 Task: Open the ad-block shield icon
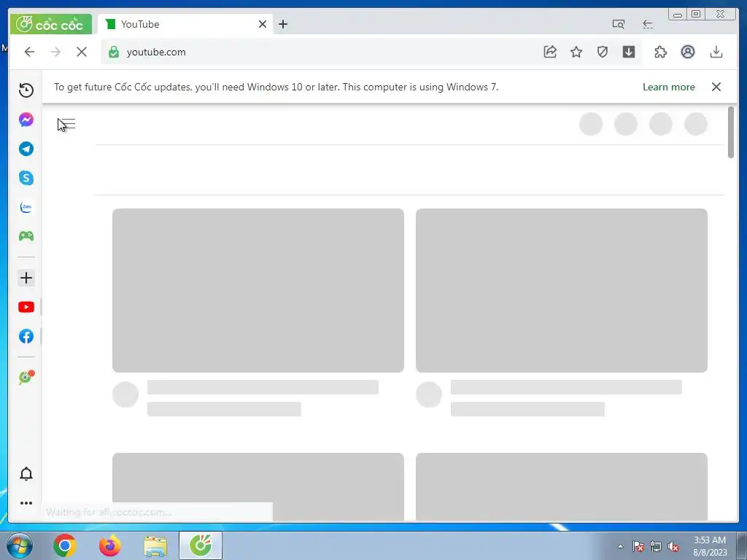603,52
